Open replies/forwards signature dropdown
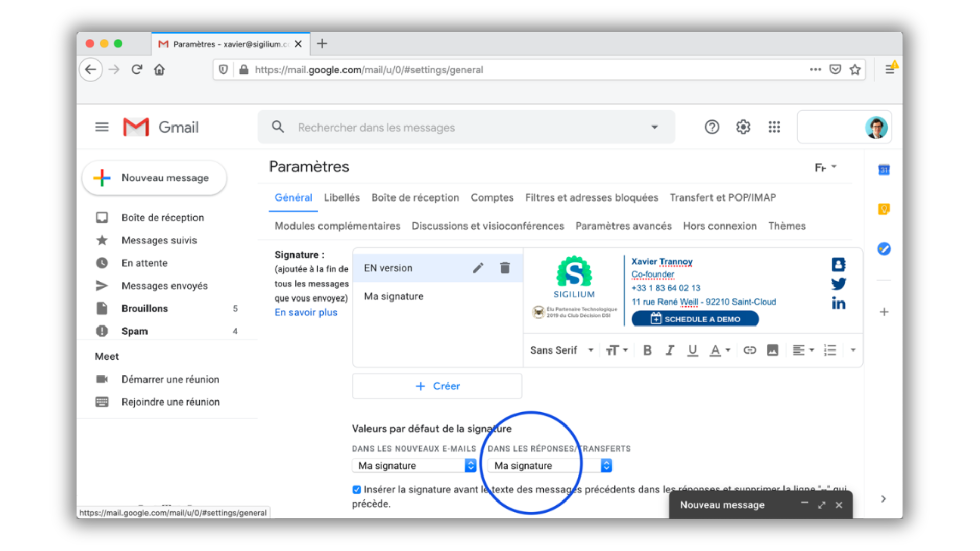 pyautogui.click(x=550, y=465)
